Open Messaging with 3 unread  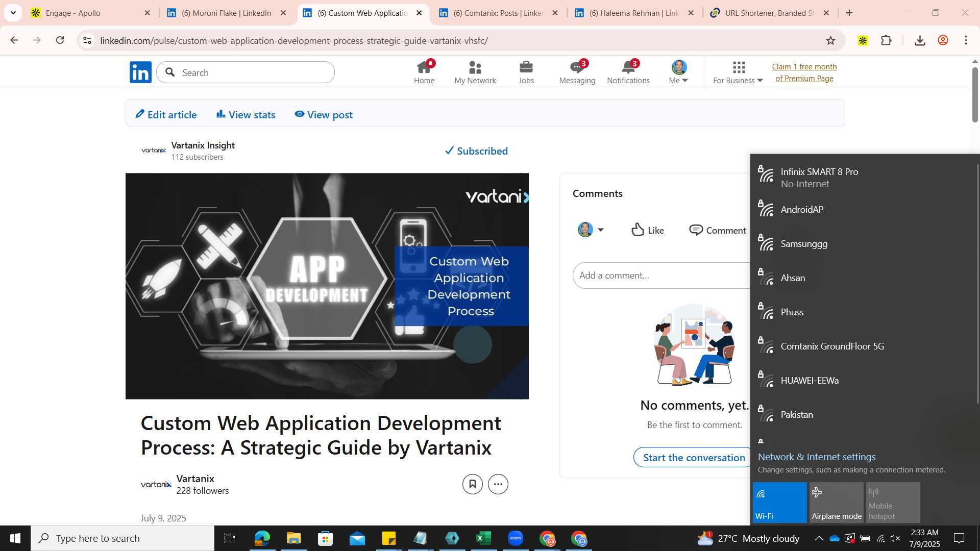pos(577,72)
